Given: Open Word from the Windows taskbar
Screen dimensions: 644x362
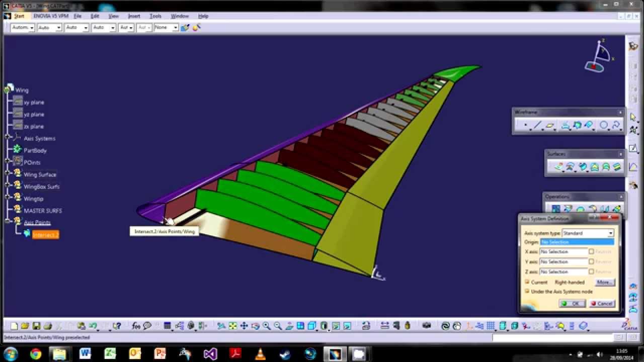Looking at the screenshot, I should tap(85, 354).
